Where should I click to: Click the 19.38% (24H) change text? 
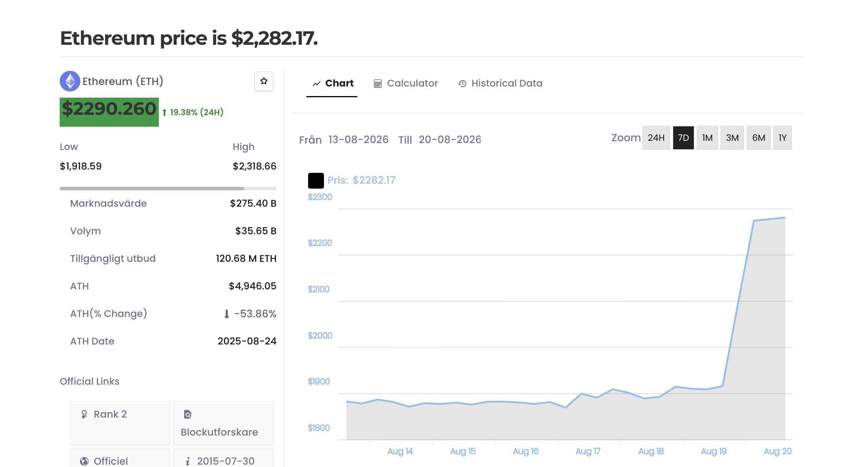pyautogui.click(x=197, y=113)
